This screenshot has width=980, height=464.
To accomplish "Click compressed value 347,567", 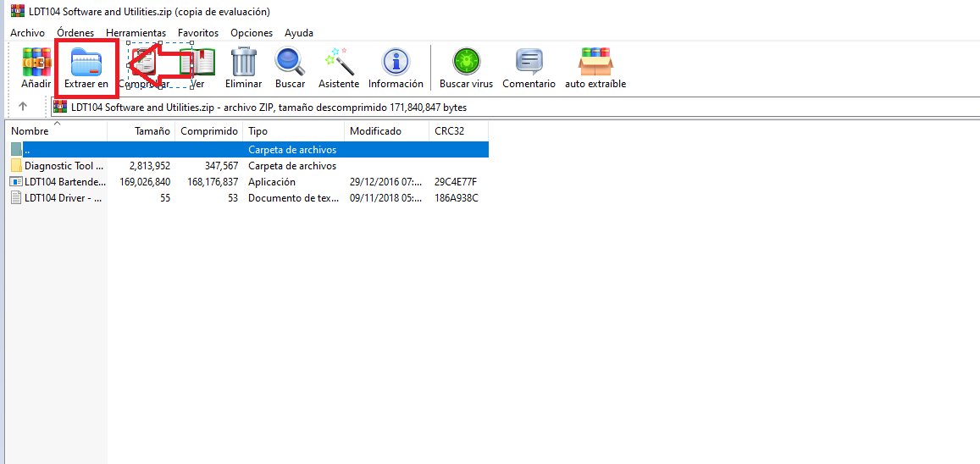I will 221,166.
